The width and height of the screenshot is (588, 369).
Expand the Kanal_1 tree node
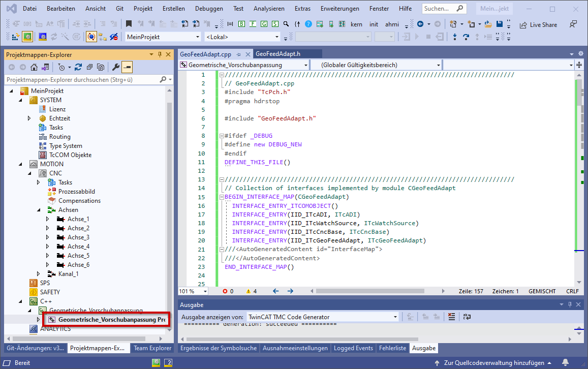point(39,274)
